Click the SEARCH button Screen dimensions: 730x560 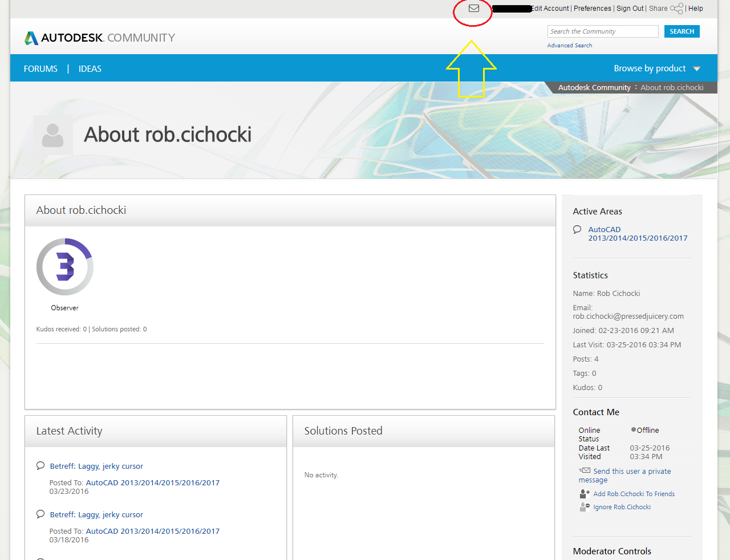[682, 31]
